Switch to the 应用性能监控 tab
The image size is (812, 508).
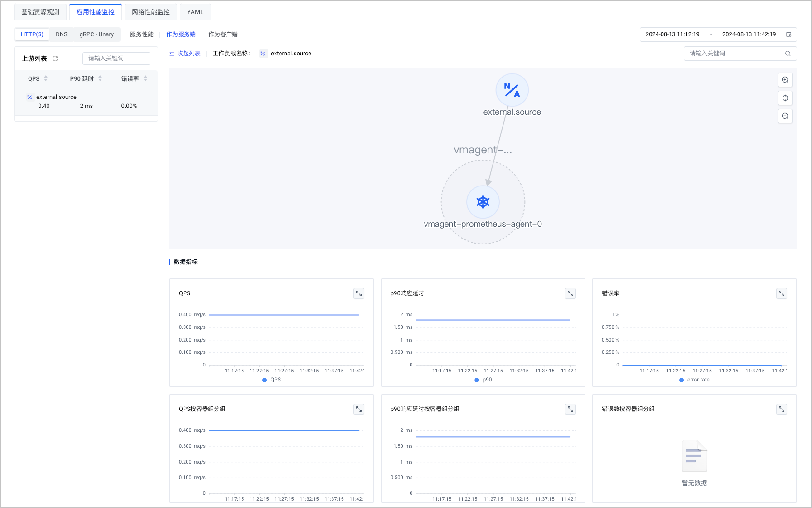(96, 12)
